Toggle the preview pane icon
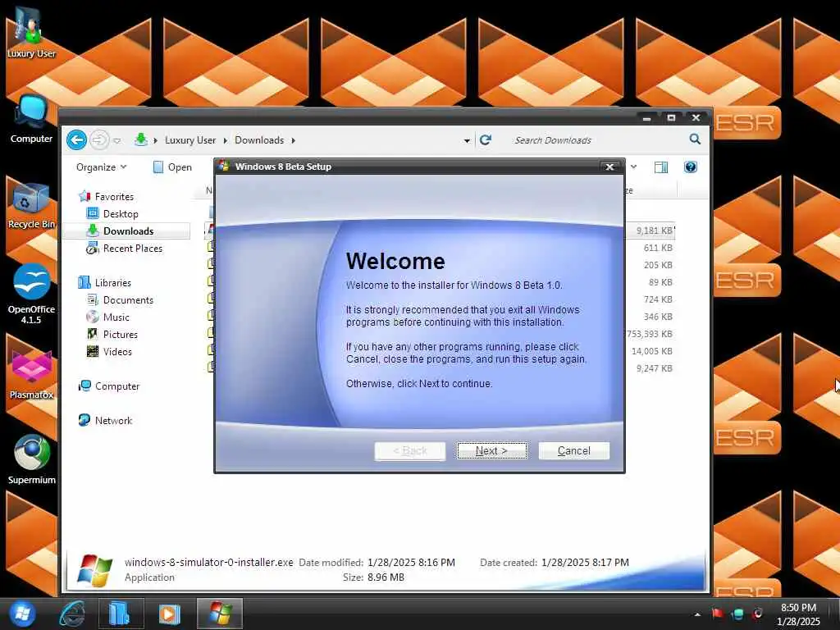840x630 pixels. pos(661,167)
